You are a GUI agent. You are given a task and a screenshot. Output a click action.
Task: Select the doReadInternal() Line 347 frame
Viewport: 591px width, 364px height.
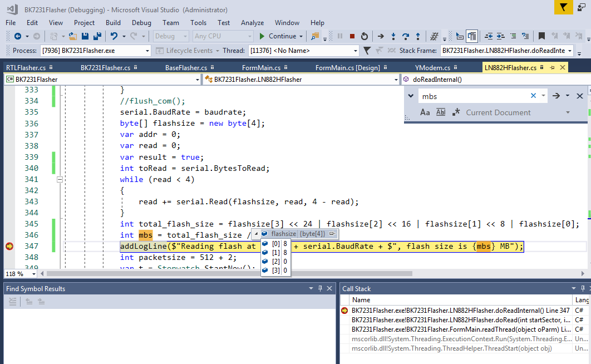[461, 311]
